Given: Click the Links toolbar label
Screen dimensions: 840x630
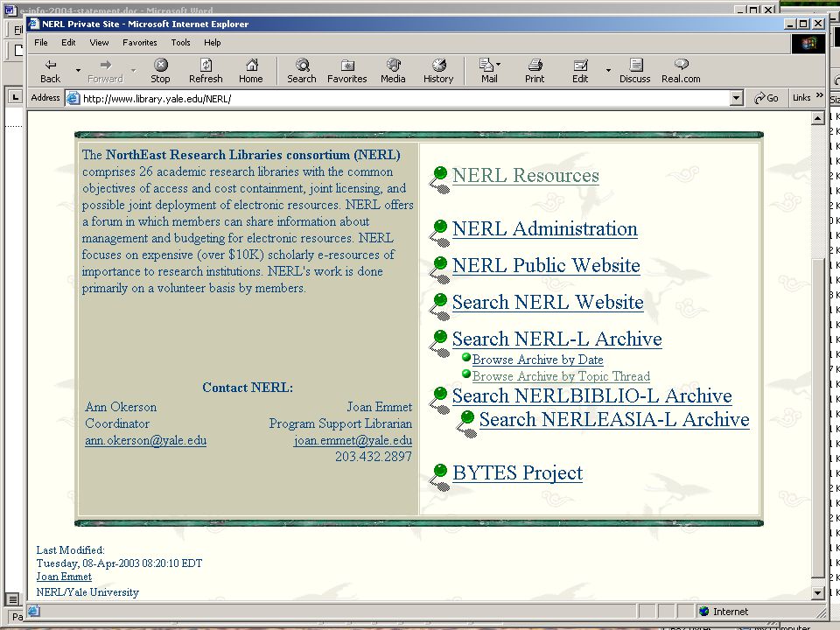Looking at the screenshot, I should coord(801,97).
